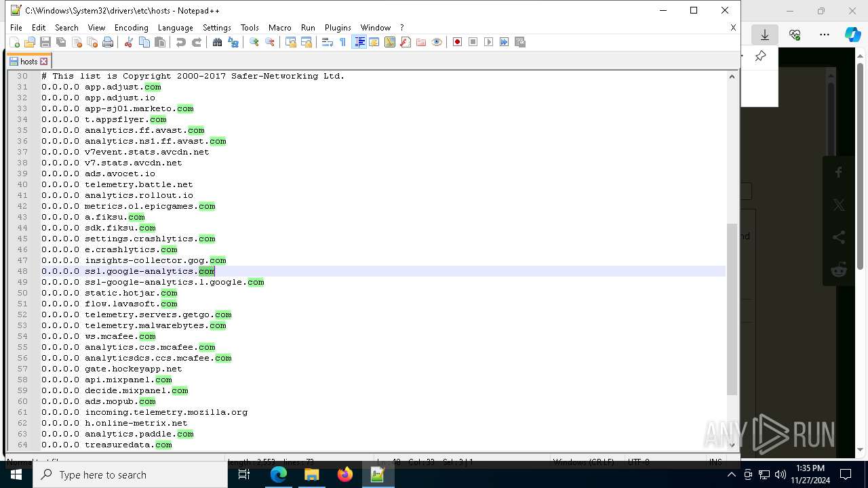Open the Plugins menu

[338, 28]
